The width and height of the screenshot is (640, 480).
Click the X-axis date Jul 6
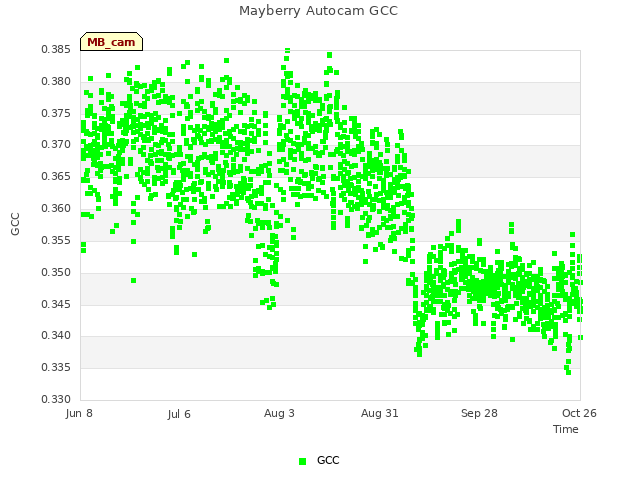coord(179,414)
